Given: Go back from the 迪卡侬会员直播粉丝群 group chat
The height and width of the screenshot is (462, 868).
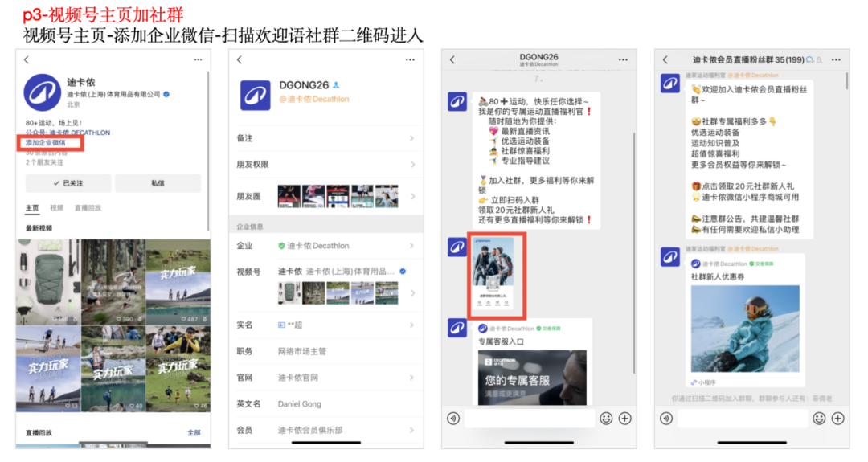Looking at the screenshot, I should [x=665, y=59].
